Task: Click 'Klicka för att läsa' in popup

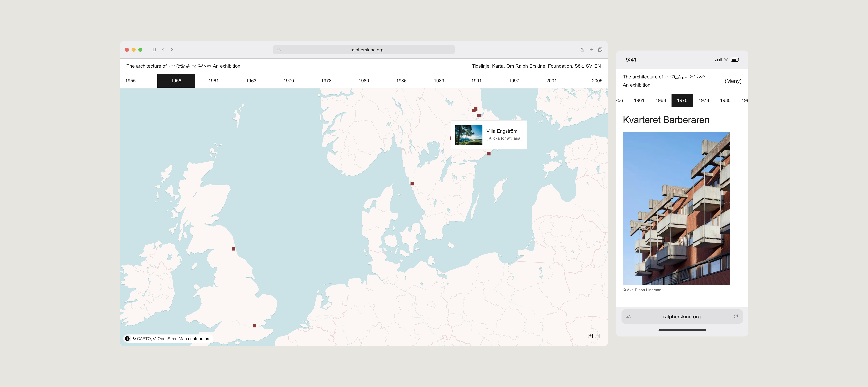Action: coord(504,138)
